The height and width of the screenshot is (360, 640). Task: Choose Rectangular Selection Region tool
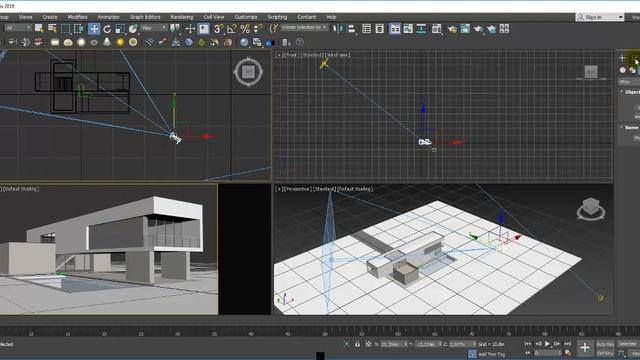pos(65,29)
